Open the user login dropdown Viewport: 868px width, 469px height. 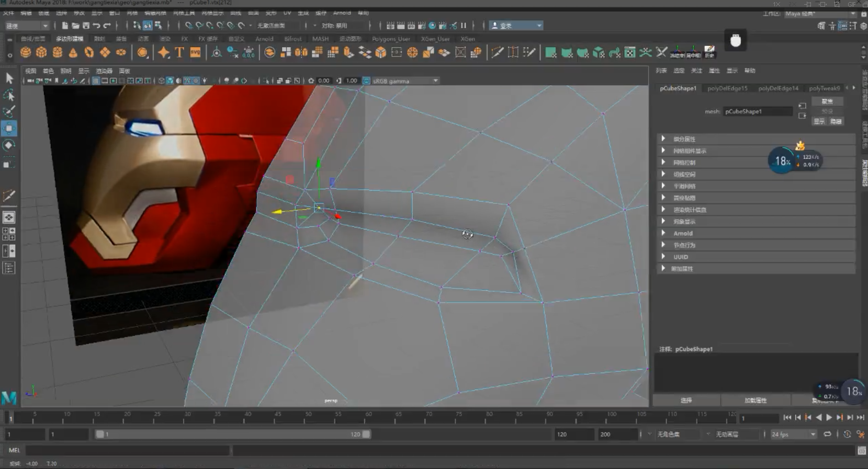pos(517,25)
